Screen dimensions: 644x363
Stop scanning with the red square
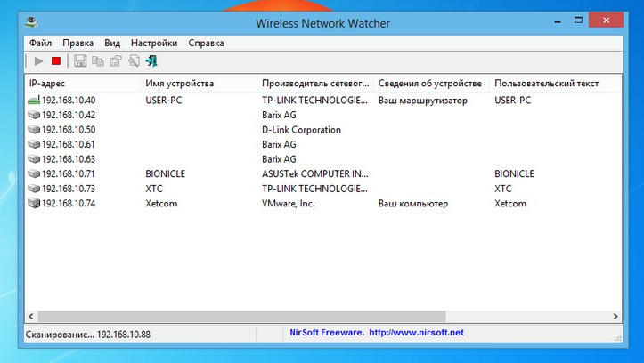click(x=56, y=61)
